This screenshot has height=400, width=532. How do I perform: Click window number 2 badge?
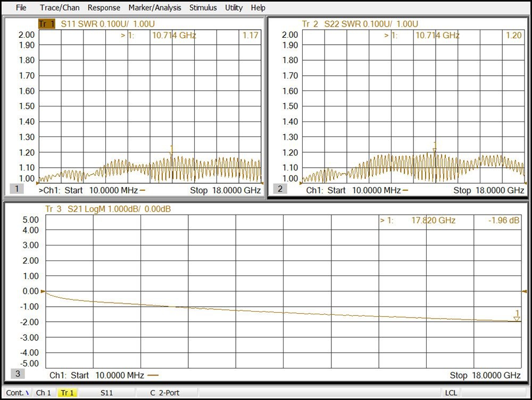tap(280, 189)
